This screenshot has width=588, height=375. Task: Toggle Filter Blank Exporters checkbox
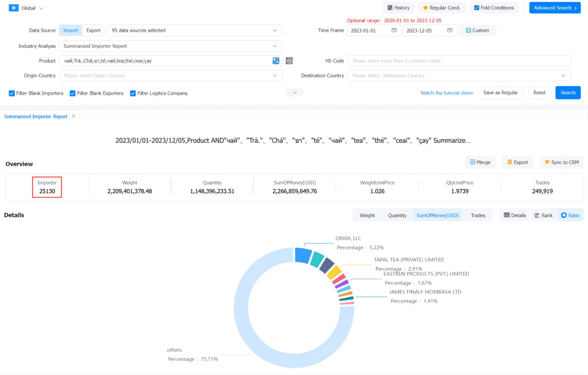73,93
